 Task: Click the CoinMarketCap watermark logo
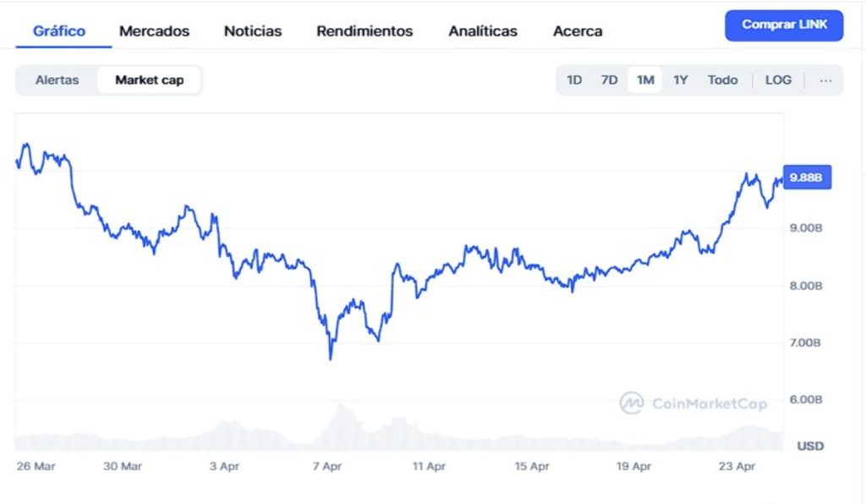pos(693,403)
